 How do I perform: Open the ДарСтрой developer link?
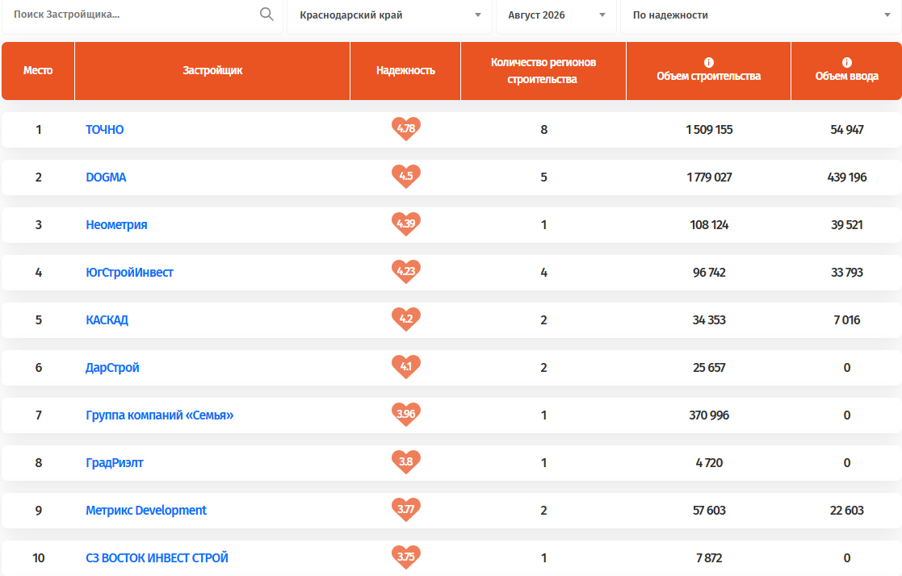pos(112,368)
